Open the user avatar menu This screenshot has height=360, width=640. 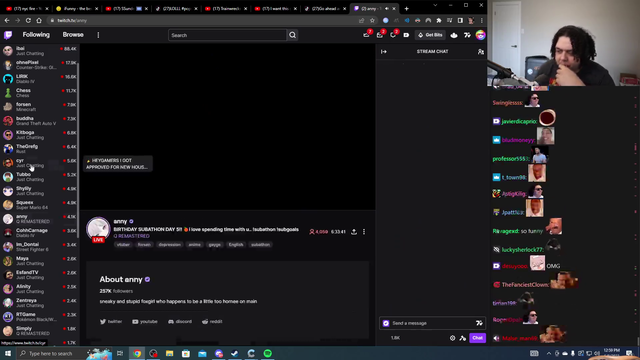click(480, 35)
